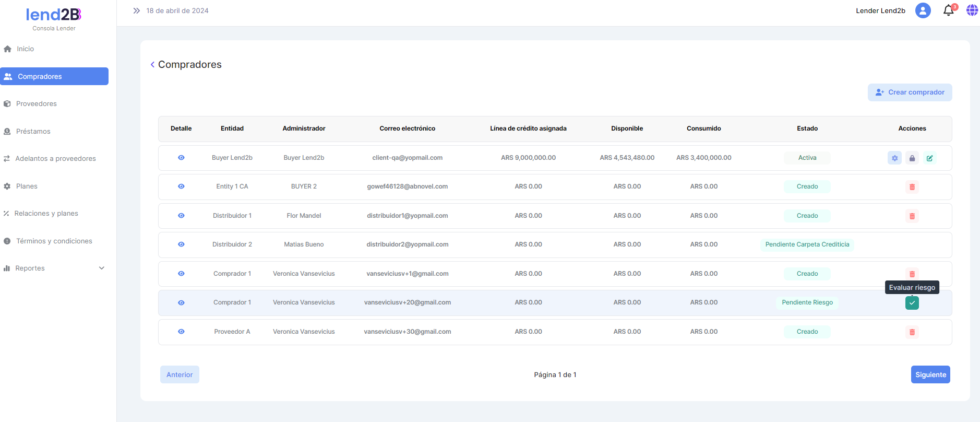Open the notifications bell
Screen dimensions: 980x422
[949, 11]
